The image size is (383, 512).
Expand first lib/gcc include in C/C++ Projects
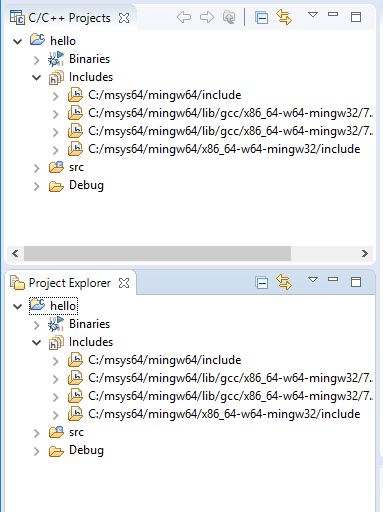pos(56,114)
